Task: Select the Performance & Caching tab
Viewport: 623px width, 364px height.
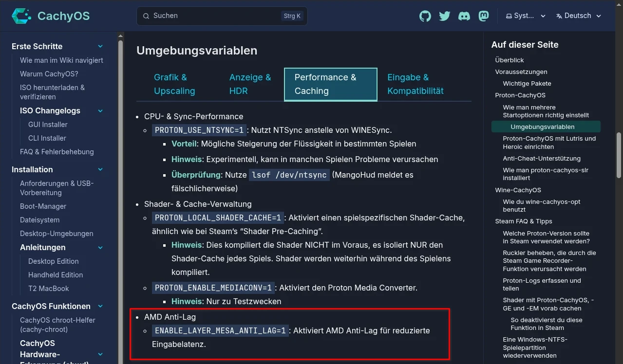Action: (x=331, y=84)
